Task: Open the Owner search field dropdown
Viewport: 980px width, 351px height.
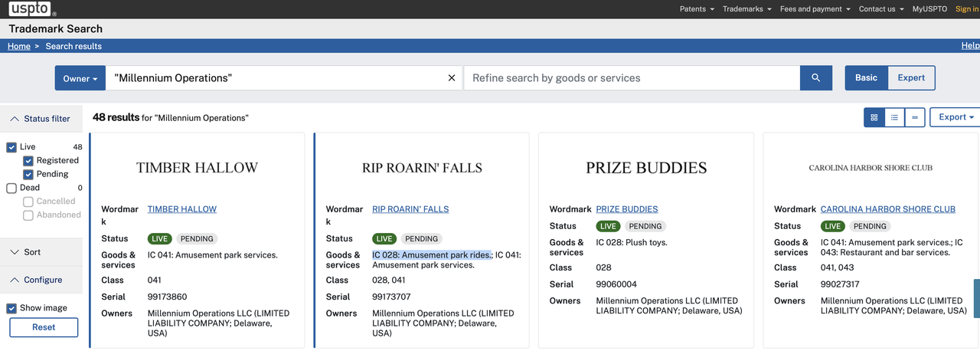Action: (80, 78)
